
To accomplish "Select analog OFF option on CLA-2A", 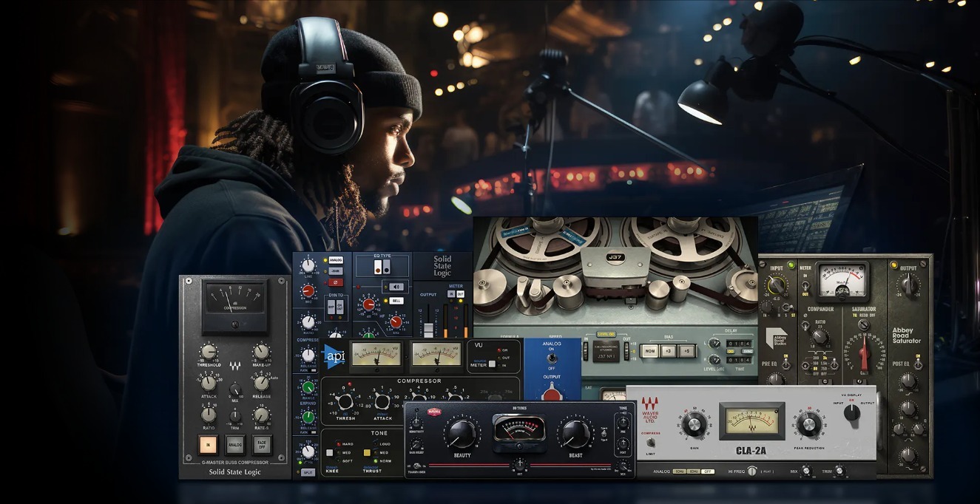I will tap(708, 471).
